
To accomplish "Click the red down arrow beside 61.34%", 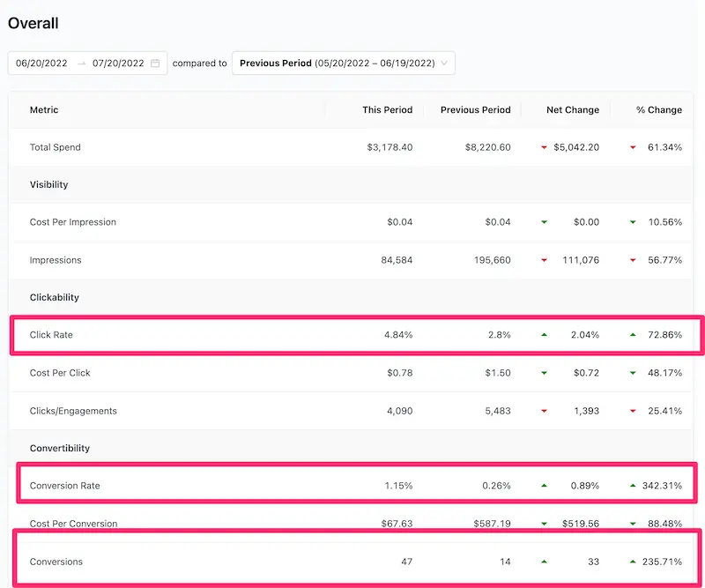I will click(633, 147).
